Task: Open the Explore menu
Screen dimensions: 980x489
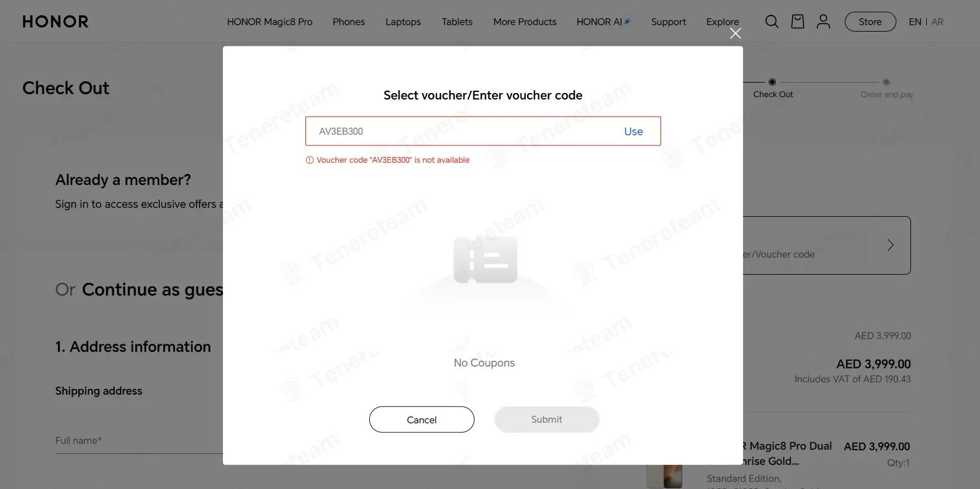Action: coord(722,22)
